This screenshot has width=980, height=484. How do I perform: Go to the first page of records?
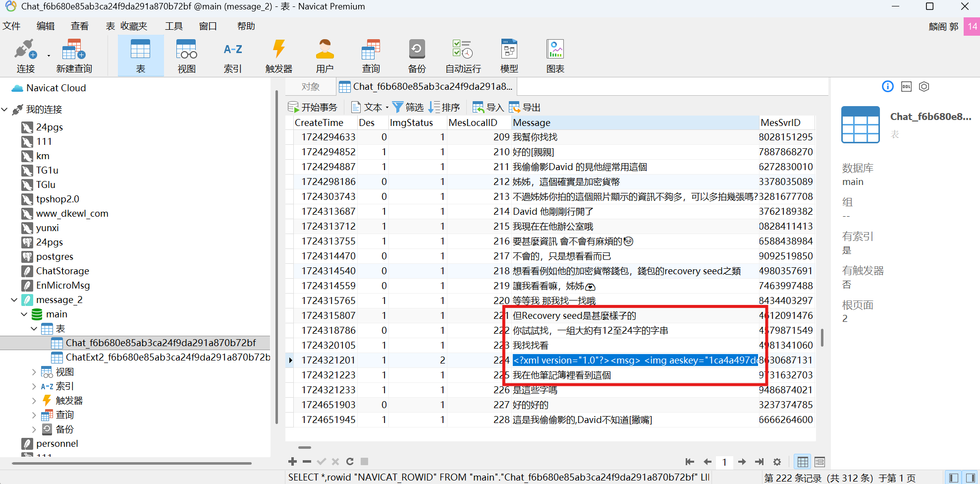point(690,462)
